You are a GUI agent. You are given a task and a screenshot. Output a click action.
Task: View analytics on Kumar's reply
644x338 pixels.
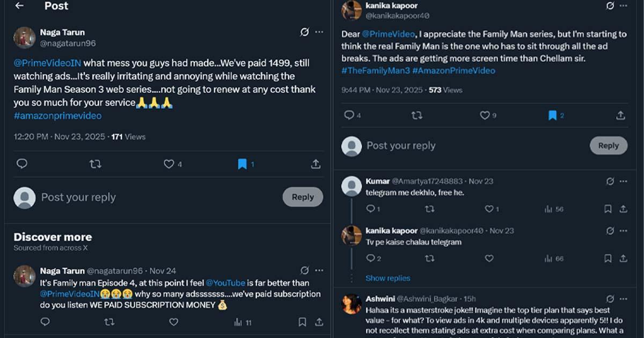click(x=549, y=209)
